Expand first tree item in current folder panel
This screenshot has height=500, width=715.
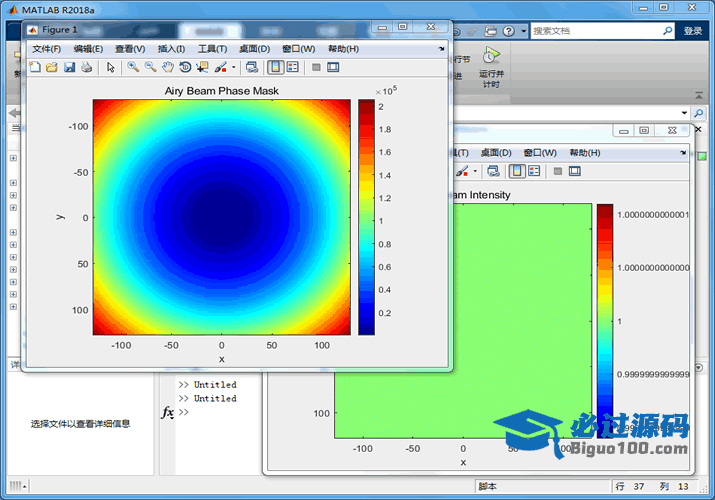point(13,158)
